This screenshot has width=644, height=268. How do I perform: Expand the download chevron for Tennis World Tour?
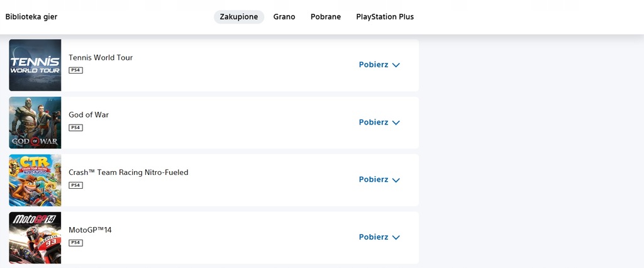(x=396, y=65)
